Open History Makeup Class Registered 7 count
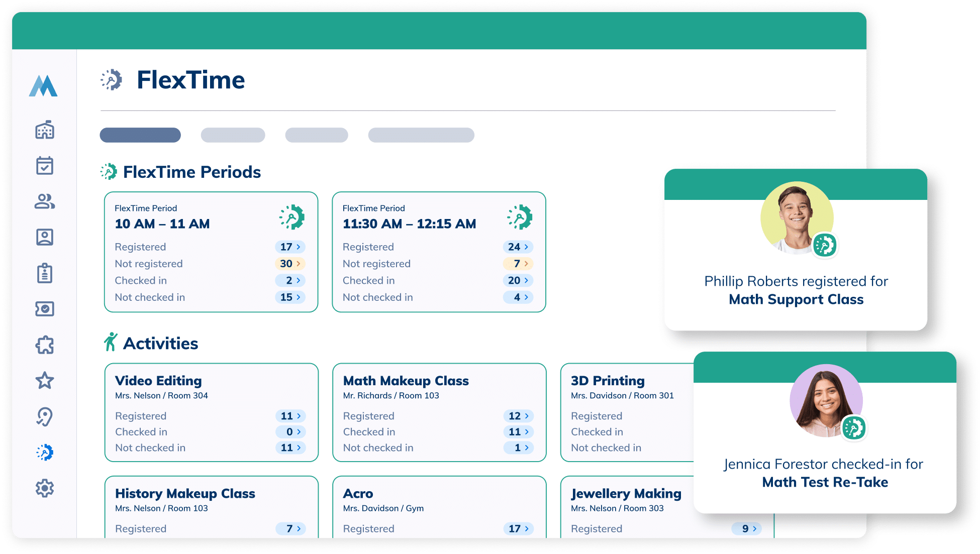The height and width of the screenshot is (554, 980). (290, 528)
